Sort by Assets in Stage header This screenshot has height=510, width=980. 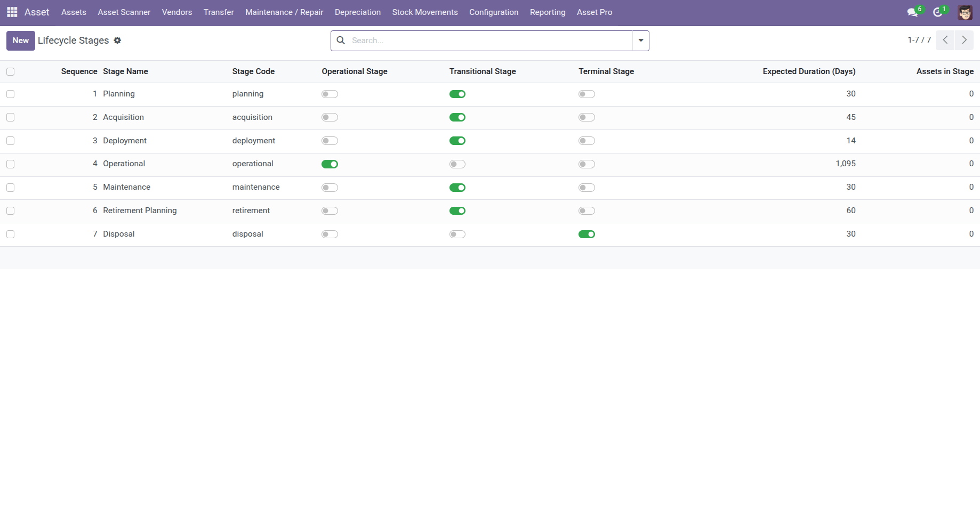945,71
